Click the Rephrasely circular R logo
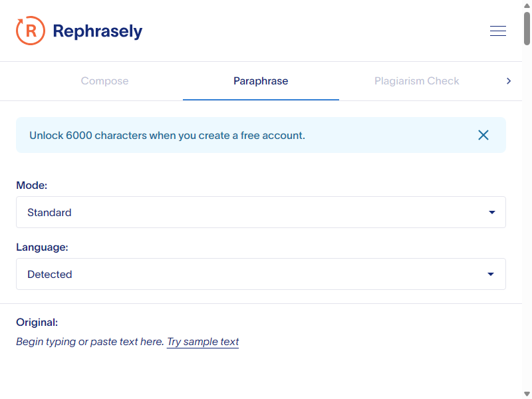The height and width of the screenshot is (399, 532). point(31,31)
